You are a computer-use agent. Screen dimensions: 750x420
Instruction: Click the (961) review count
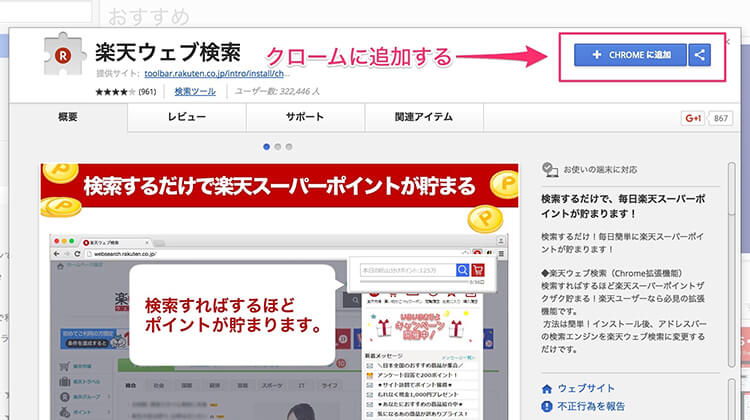point(147,91)
